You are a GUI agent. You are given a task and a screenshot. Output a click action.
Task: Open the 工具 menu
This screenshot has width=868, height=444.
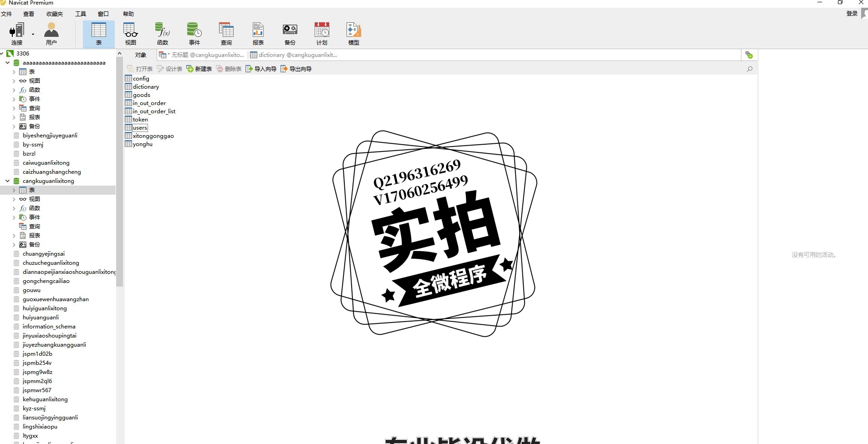[x=81, y=14]
